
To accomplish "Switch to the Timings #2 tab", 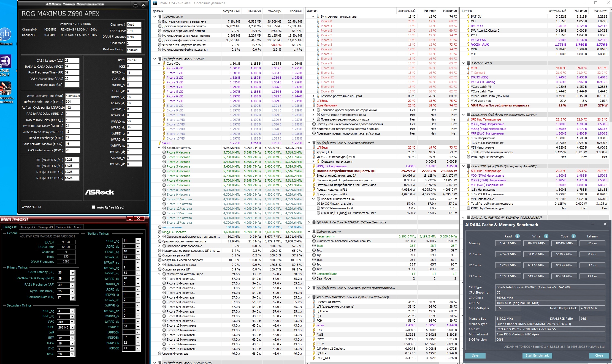I will click(x=28, y=227).
